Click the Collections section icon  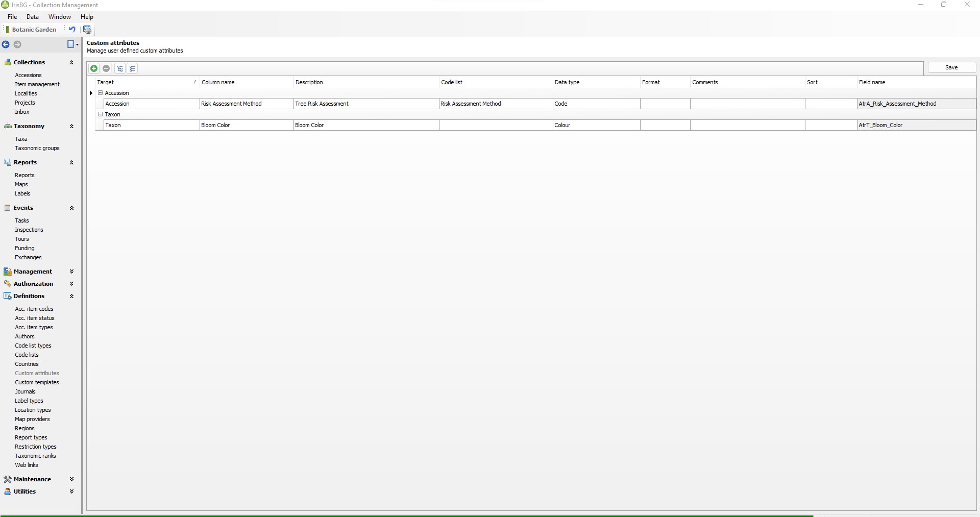pos(8,62)
